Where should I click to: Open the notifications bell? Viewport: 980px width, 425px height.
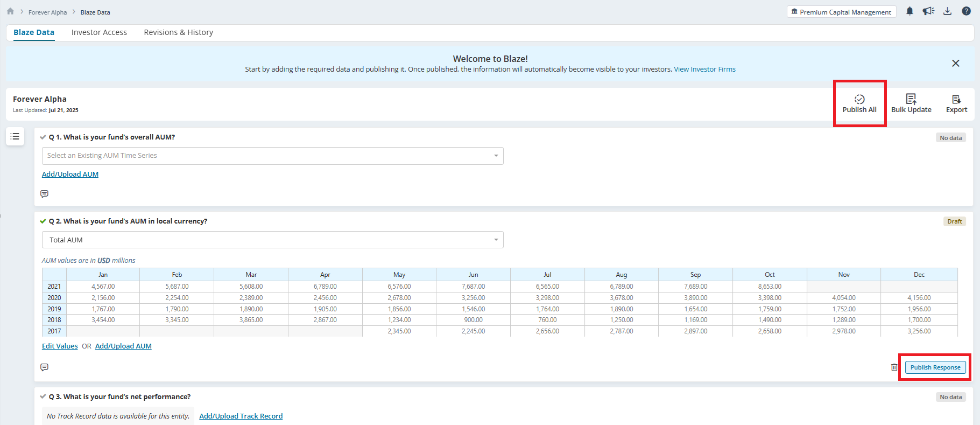point(910,11)
